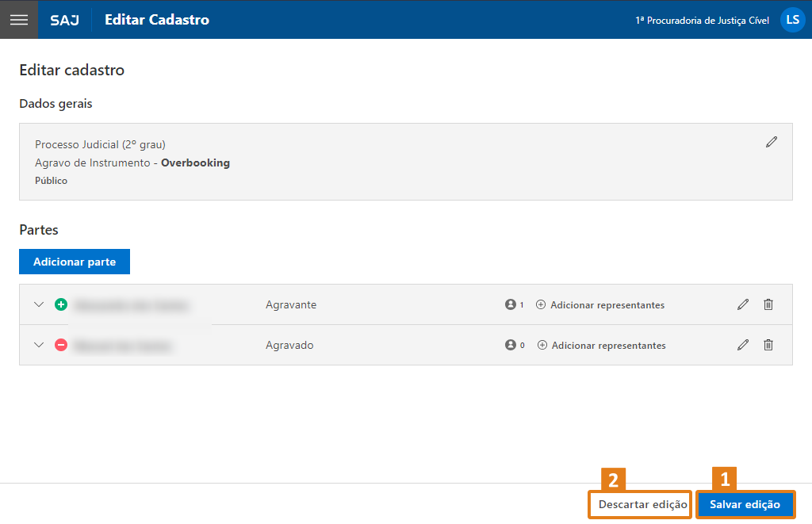Click the SAJ logo in header
812x524 pixels.
click(64, 20)
